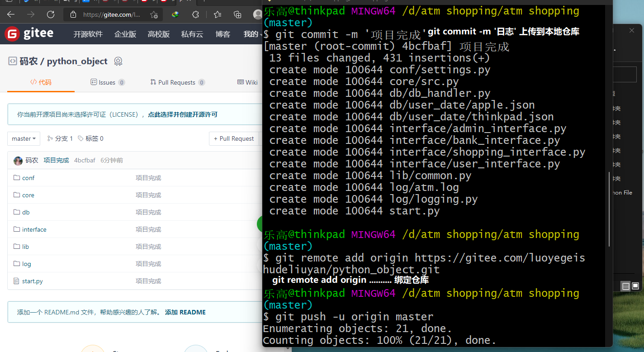Add this page to favorites (star plus icon)

click(x=154, y=14)
